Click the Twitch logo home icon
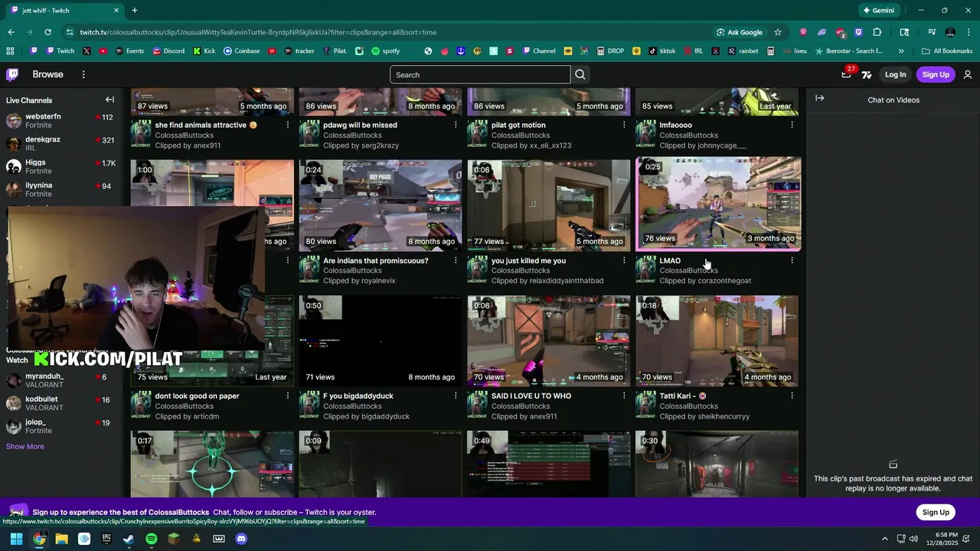The width and height of the screenshot is (980, 551). 12,74
